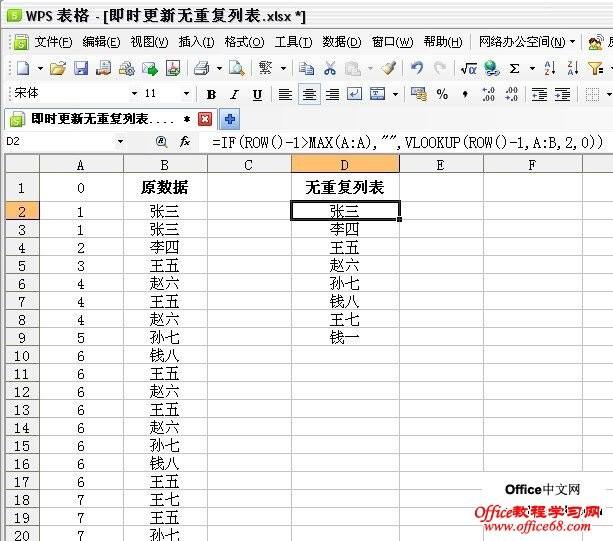Screen dimensions: 613x541
Task: Open the 数据(D) menu
Action: [x=341, y=41]
